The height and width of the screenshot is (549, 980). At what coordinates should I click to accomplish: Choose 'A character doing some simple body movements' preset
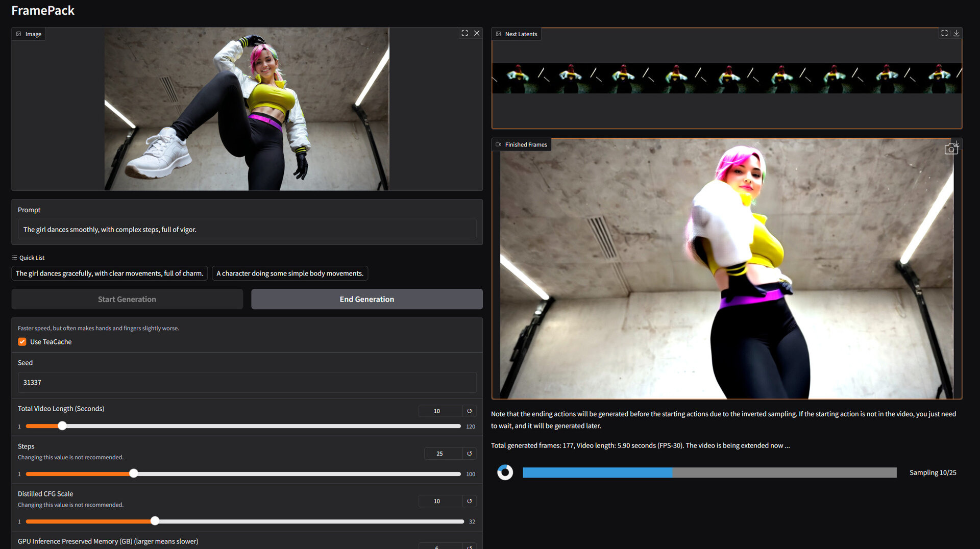pyautogui.click(x=289, y=273)
